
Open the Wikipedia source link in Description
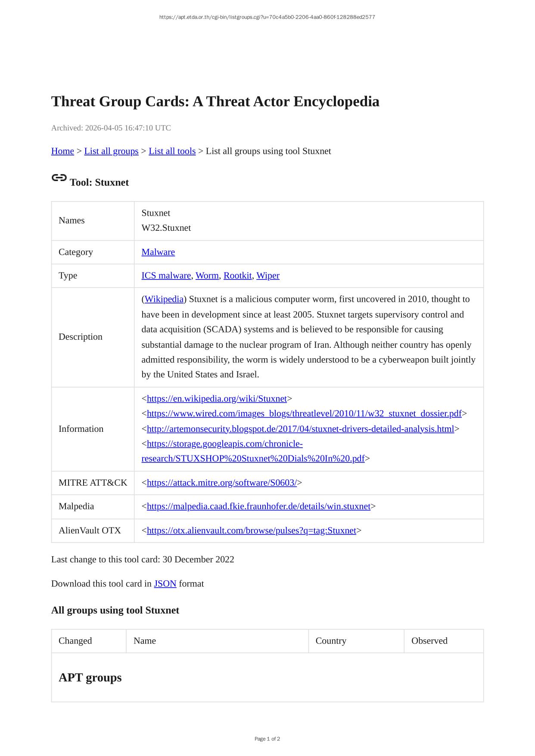tap(164, 299)
